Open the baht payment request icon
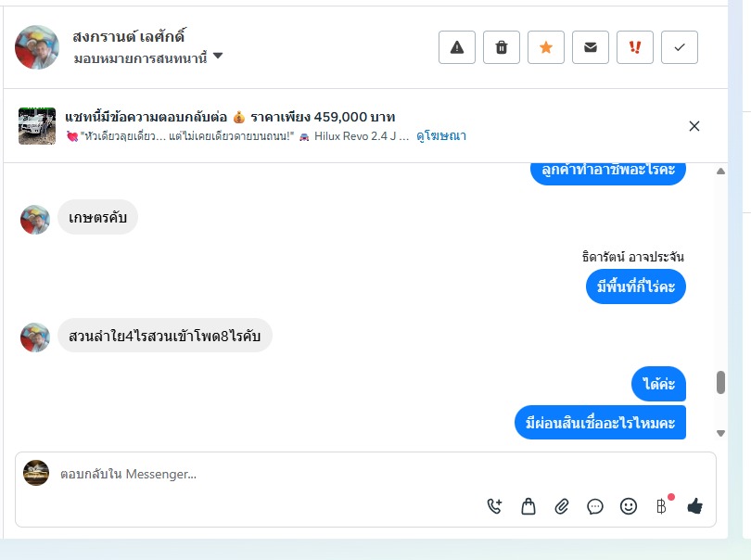The height and width of the screenshot is (560, 751). click(662, 506)
